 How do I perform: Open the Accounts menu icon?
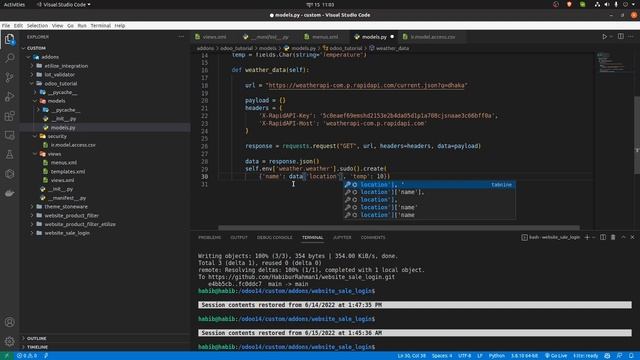point(9,322)
